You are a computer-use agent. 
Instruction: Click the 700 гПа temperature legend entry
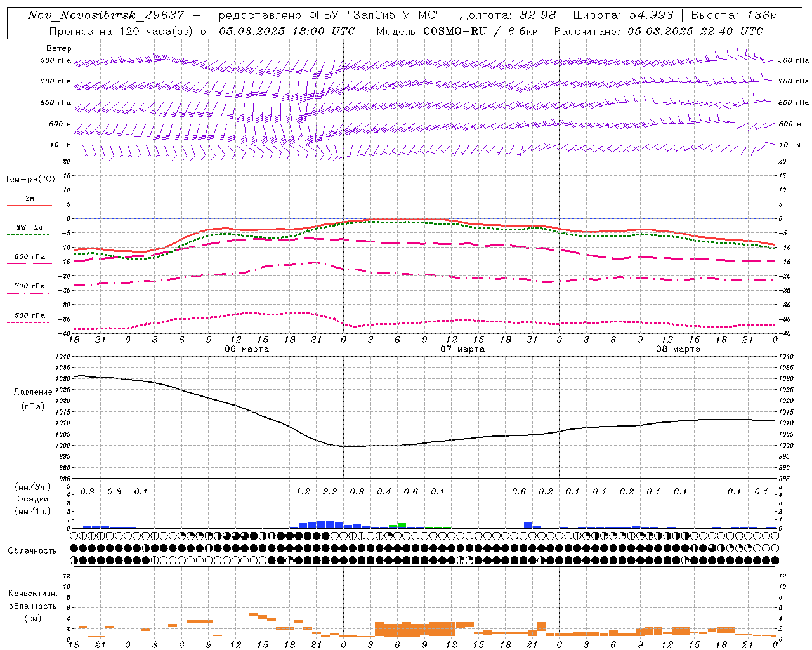point(30,286)
